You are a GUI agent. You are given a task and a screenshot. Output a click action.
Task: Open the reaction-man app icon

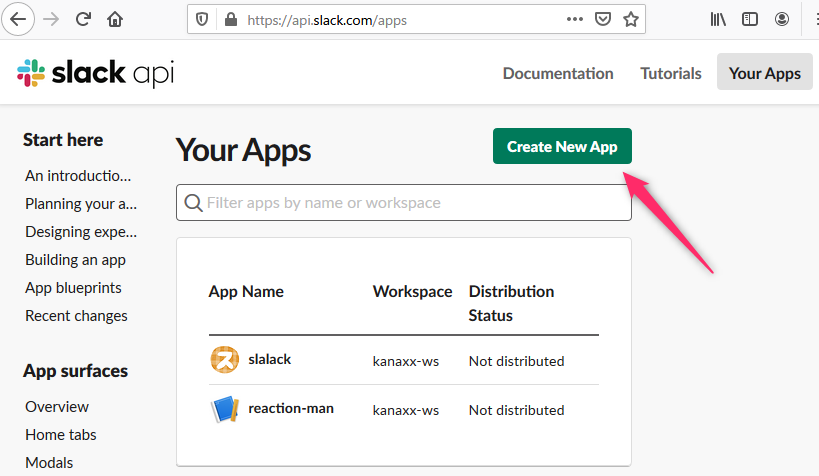(225, 409)
